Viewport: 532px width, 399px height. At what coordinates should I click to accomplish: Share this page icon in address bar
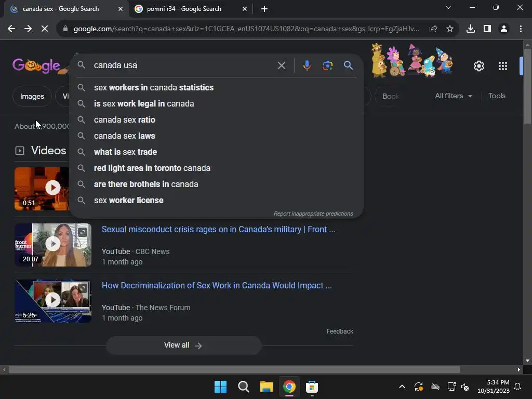(433, 29)
